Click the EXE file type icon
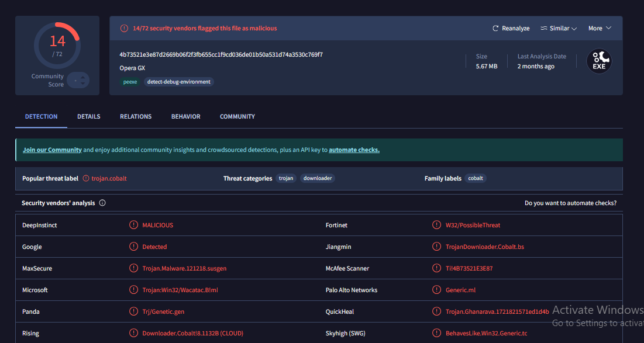This screenshot has height=343, width=644. (599, 61)
